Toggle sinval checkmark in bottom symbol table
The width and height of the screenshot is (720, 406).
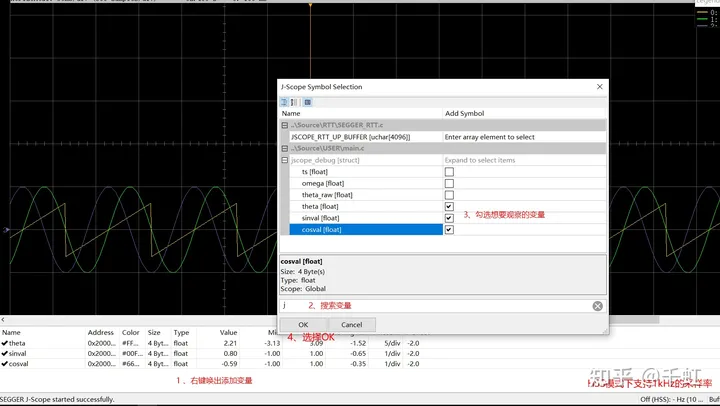click(x=5, y=354)
